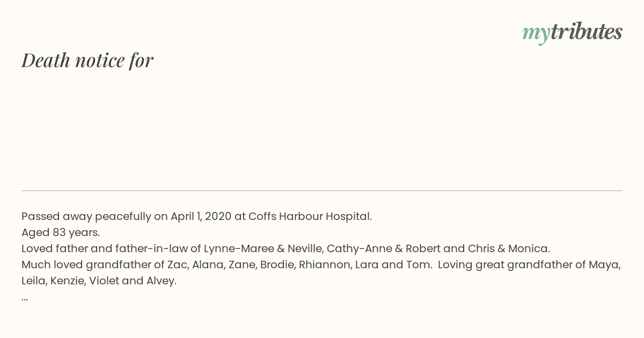Expand the truncated text ellipsis
This screenshot has height=338, width=644.
[x=25, y=298]
